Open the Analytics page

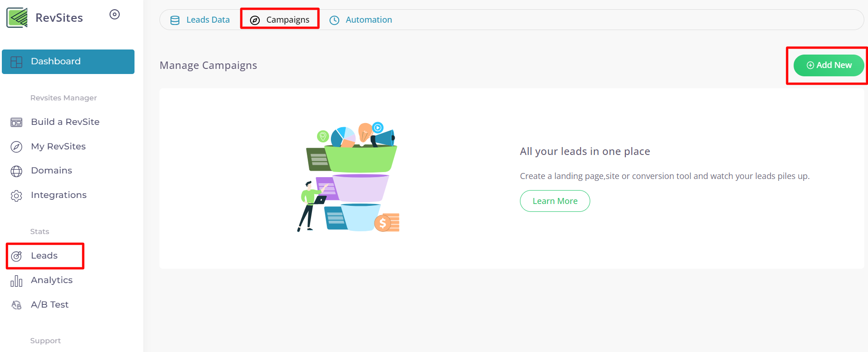point(52,280)
